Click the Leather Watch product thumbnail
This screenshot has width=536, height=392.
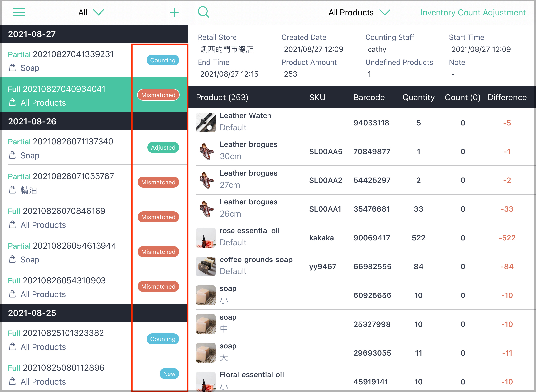click(x=205, y=123)
